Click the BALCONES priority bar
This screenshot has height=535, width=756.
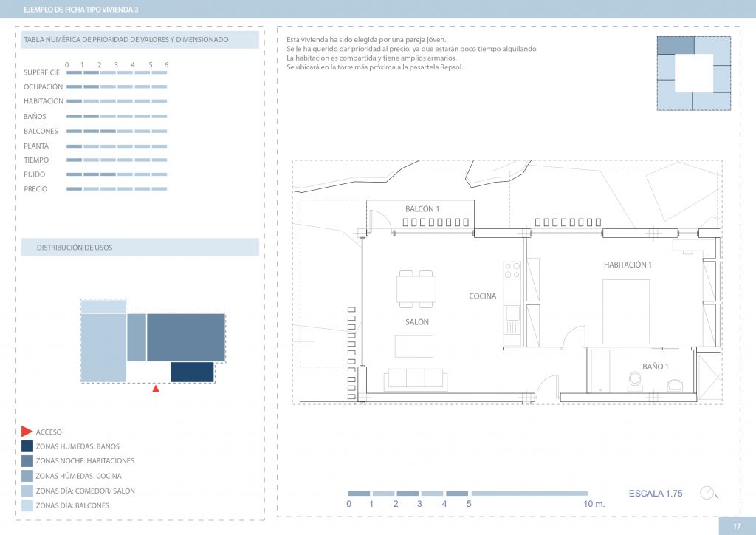[117, 131]
